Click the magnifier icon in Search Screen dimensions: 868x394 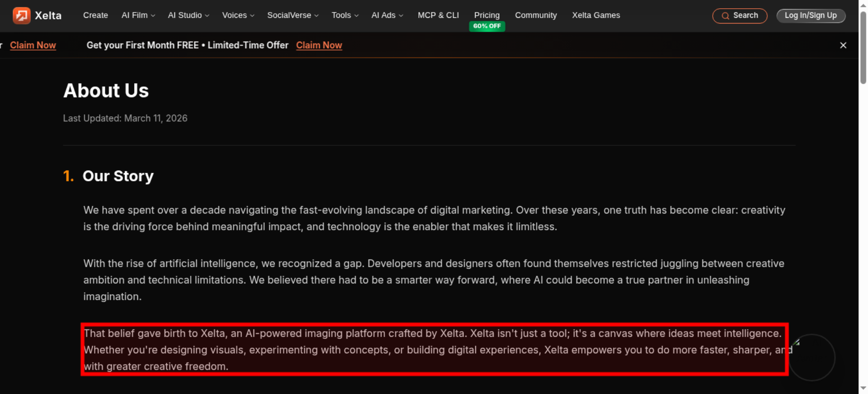pos(725,16)
